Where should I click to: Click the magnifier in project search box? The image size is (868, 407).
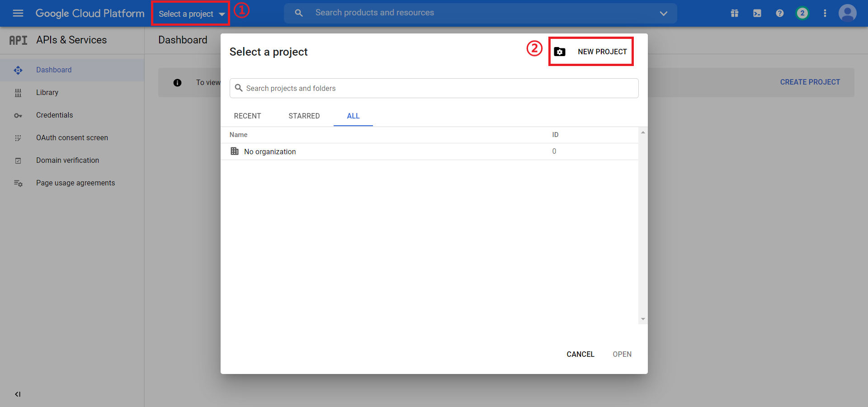point(239,88)
